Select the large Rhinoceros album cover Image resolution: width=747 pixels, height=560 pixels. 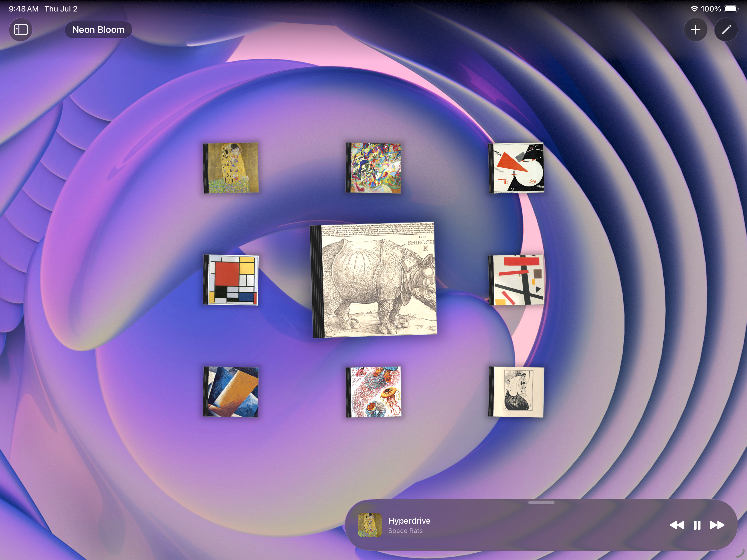point(374,280)
